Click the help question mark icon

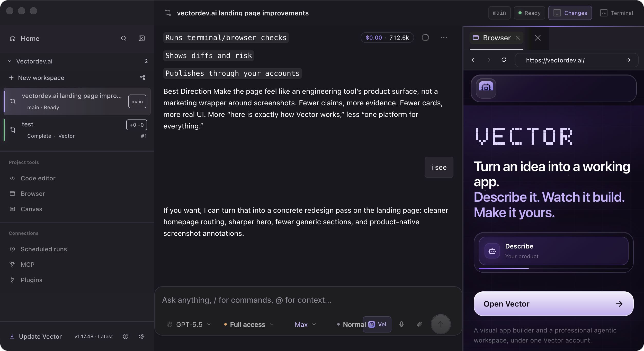[x=126, y=336]
